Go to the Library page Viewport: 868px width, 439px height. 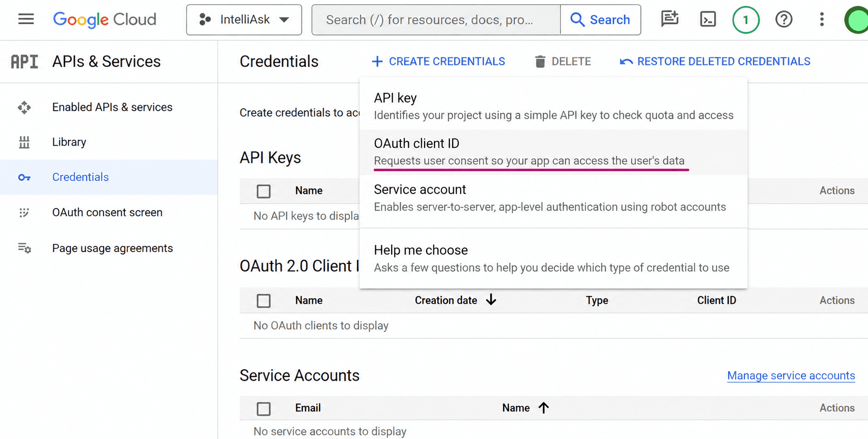(109, 142)
